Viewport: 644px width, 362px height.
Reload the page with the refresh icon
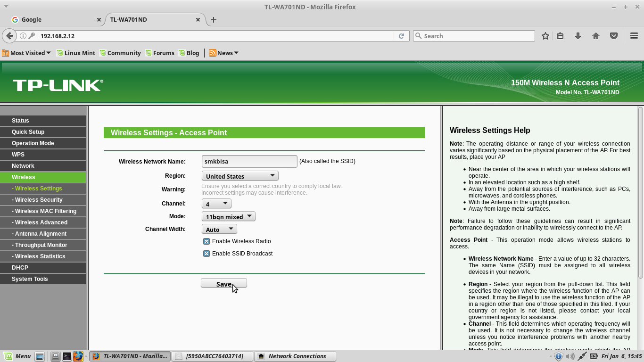click(x=401, y=35)
